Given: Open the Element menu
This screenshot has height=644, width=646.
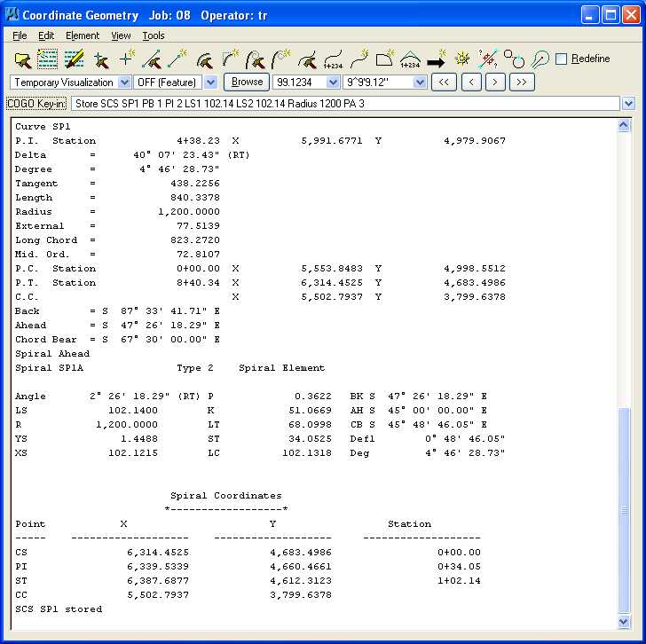Looking at the screenshot, I should pyautogui.click(x=82, y=35).
